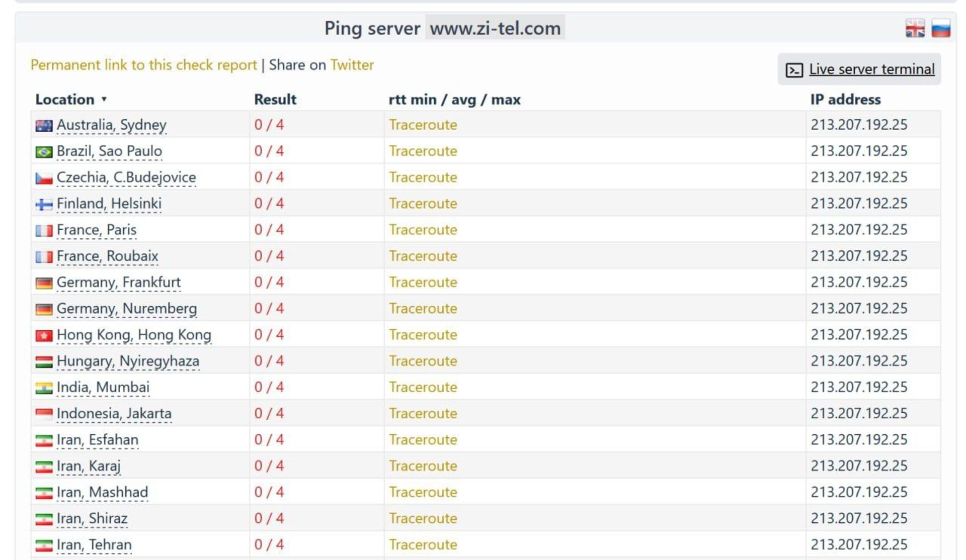Viewport: 966px width, 560px height.
Task: Open Traceroute for Finland, Helsinki
Action: tap(423, 203)
